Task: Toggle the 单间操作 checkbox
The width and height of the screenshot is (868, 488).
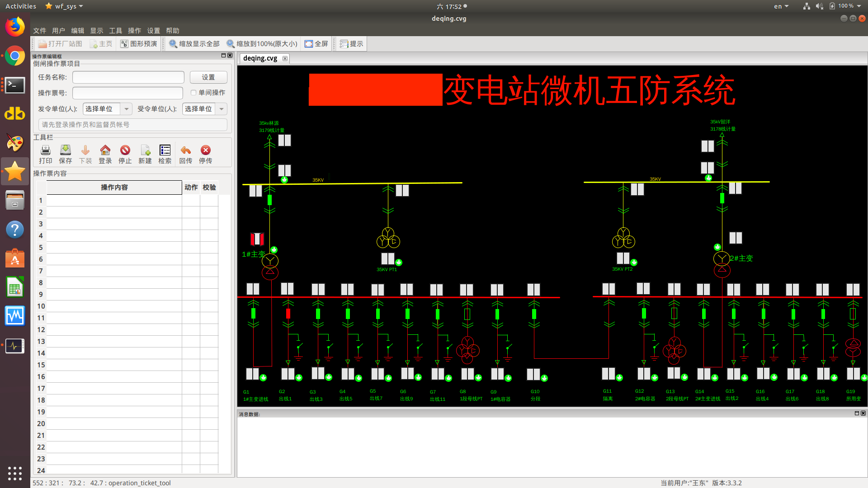Action: point(193,93)
